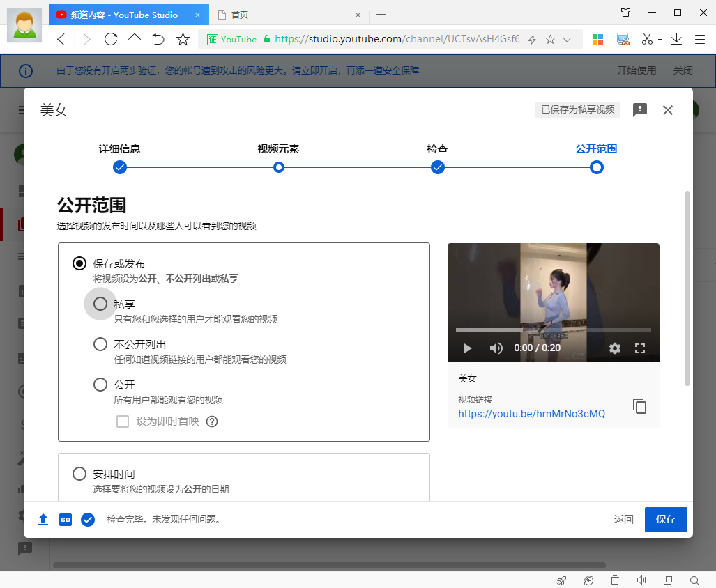Select the 安排时间 radio option
The width and height of the screenshot is (716, 588).
[x=79, y=474]
